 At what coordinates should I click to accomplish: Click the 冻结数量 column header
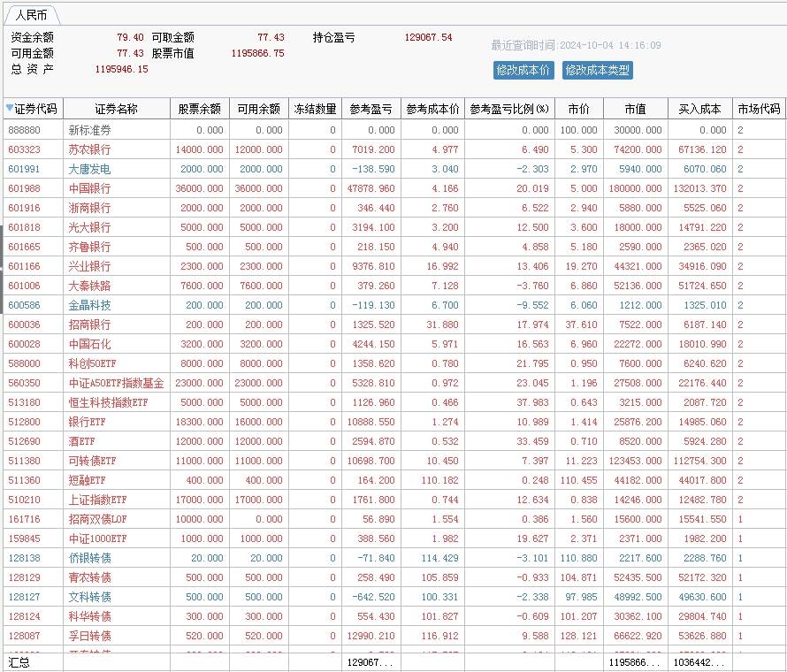[x=315, y=109]
